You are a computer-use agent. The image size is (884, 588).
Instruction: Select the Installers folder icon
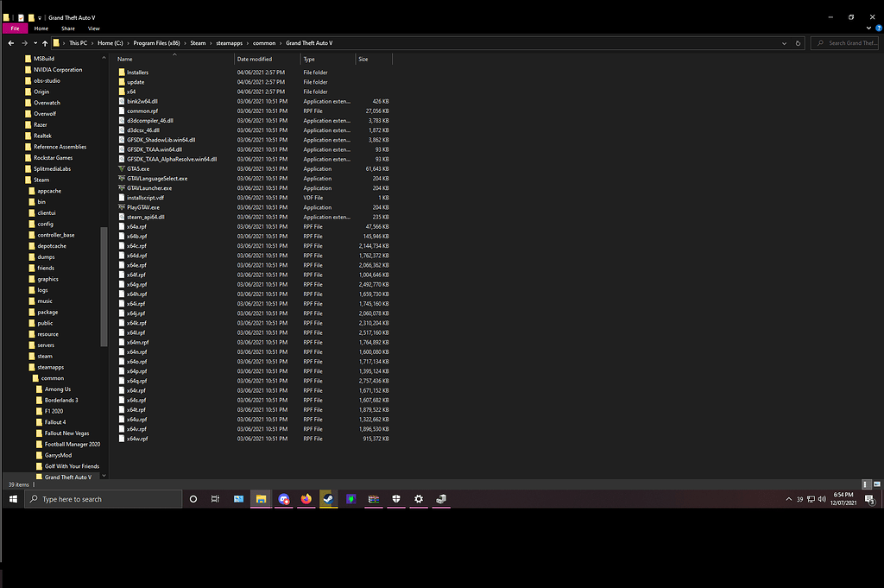pos(122,73)
